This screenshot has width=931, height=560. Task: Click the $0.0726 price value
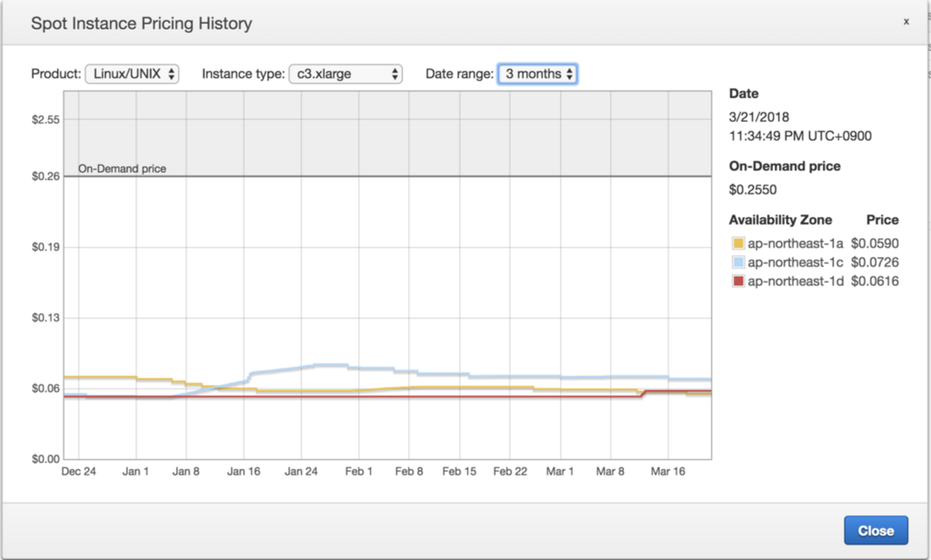(x=874, y=262)
